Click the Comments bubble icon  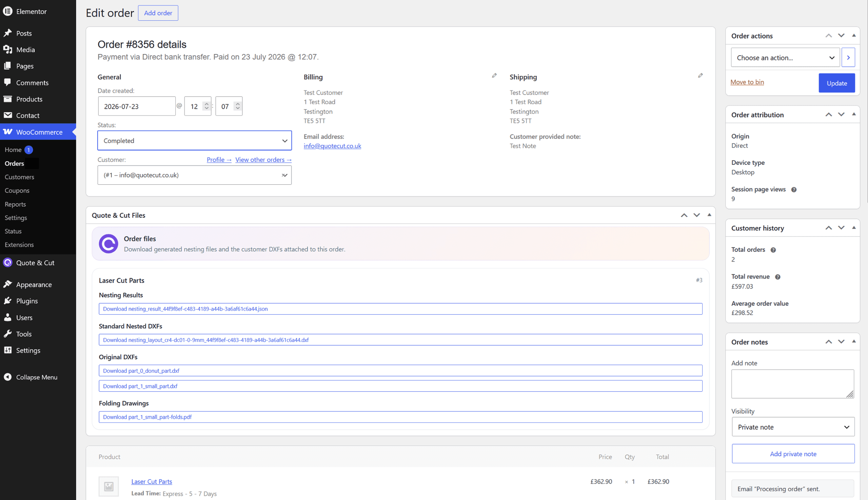click(x=7, y=82)
